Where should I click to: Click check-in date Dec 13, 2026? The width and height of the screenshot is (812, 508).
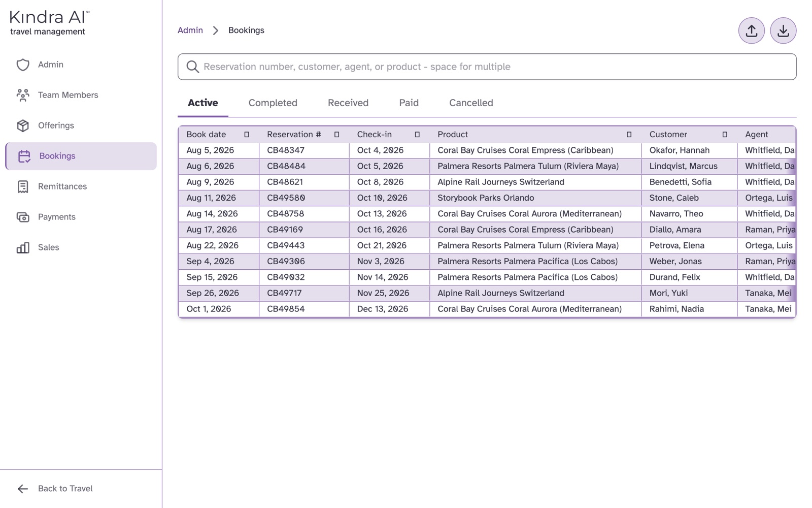click(x=383, y=309)
